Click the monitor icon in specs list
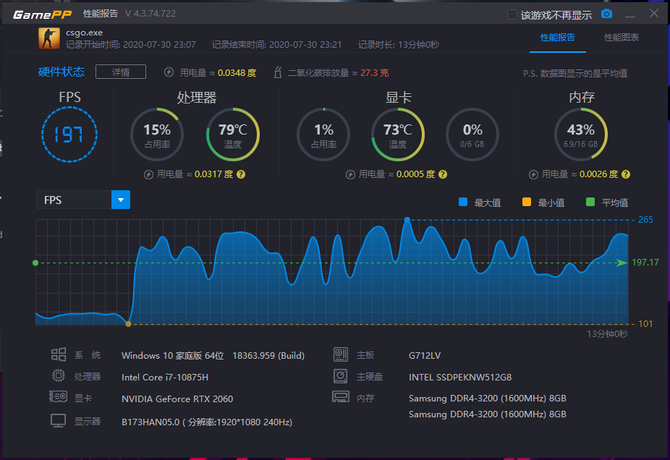Viewport: 670px width, 460px height. coord(58,421)
